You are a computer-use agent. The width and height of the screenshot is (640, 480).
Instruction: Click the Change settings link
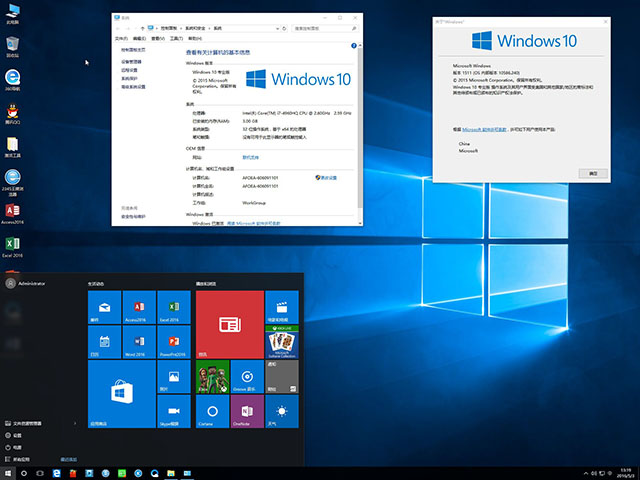pyautogui.click(x=326, y=177)
